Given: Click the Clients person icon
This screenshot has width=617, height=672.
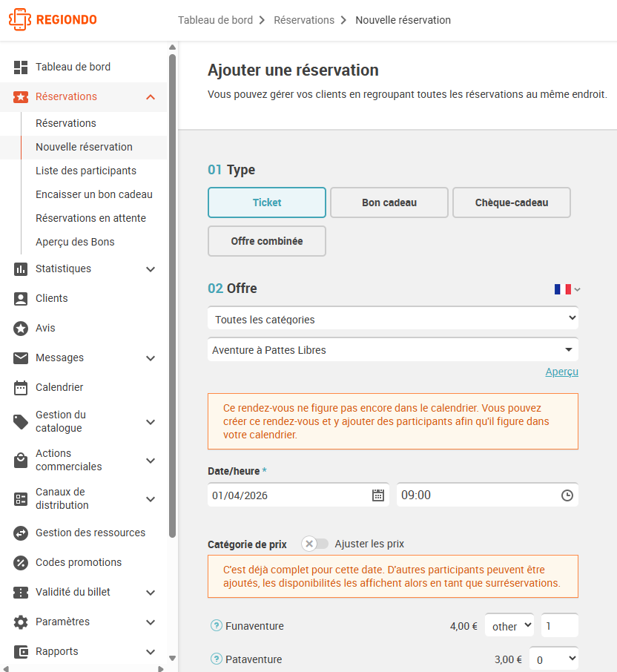Looking at the screenshot, I should pos(21,299).
